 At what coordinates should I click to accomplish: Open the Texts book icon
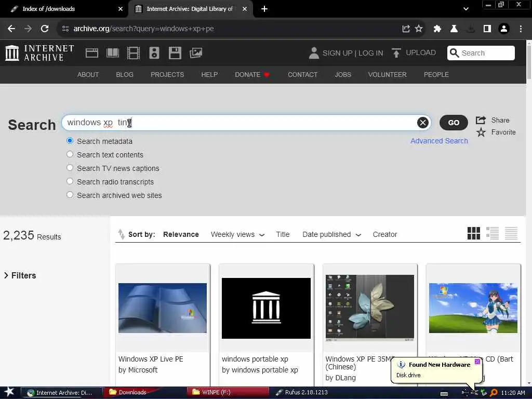click(113, 53)
